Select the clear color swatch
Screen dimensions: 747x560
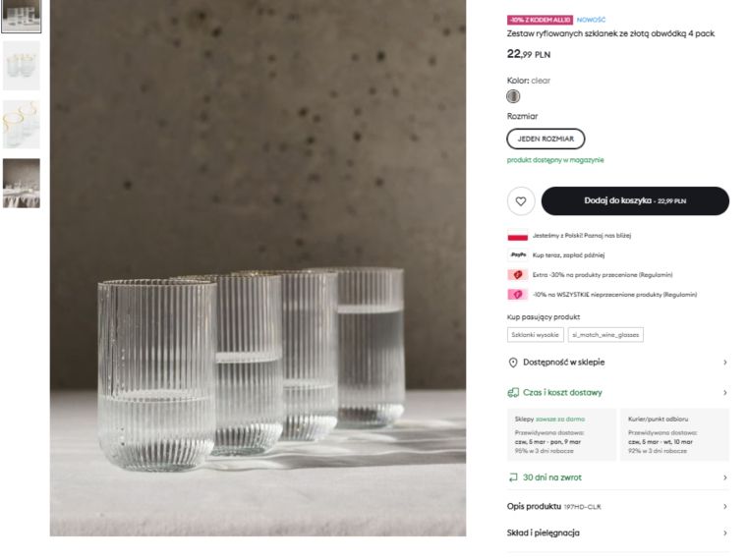coord(513,96)
